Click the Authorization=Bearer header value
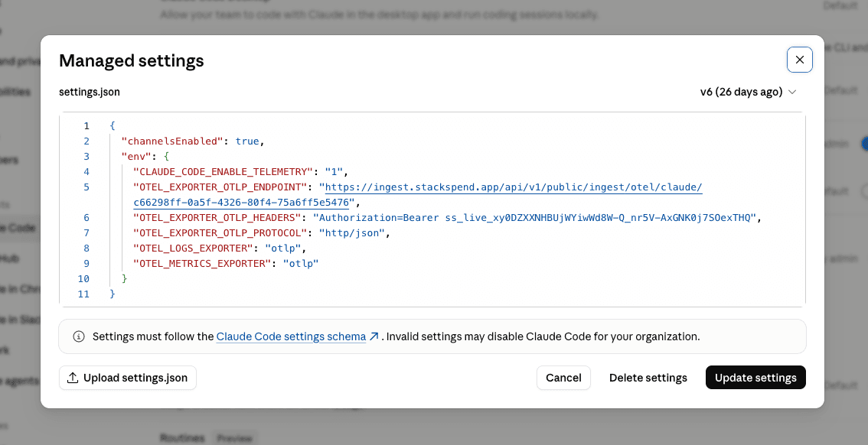 (x=534, y=218)
